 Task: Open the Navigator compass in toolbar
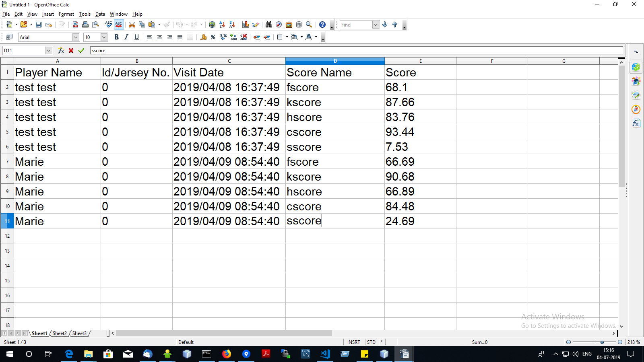tap(279, 25)
